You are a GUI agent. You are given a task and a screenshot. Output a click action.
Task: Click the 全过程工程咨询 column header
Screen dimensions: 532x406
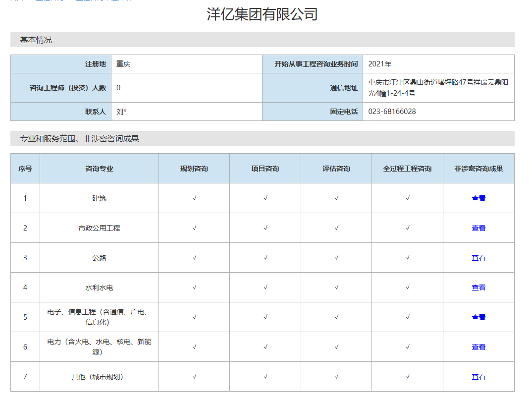[407, 169]
